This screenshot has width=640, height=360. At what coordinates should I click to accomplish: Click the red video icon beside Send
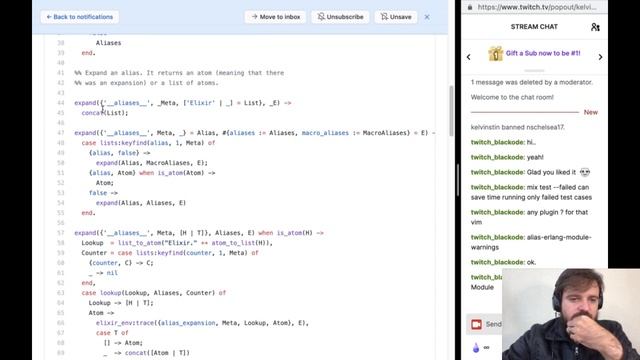tap(476, 324)
